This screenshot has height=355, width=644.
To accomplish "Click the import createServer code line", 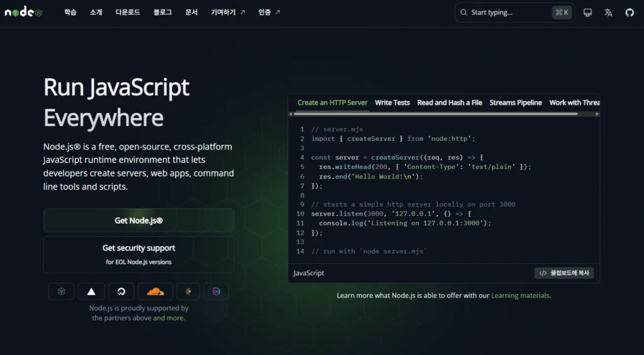I will click(x=393, y=139).
